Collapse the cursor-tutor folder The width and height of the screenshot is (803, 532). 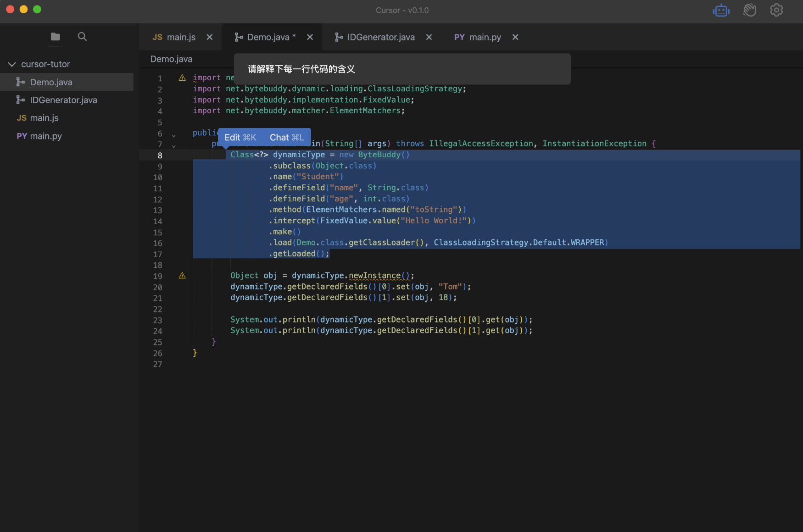12,64
